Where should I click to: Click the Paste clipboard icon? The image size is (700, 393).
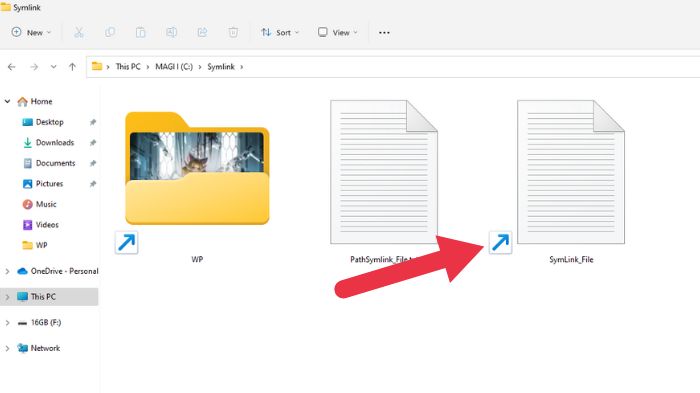coord(141,33)
